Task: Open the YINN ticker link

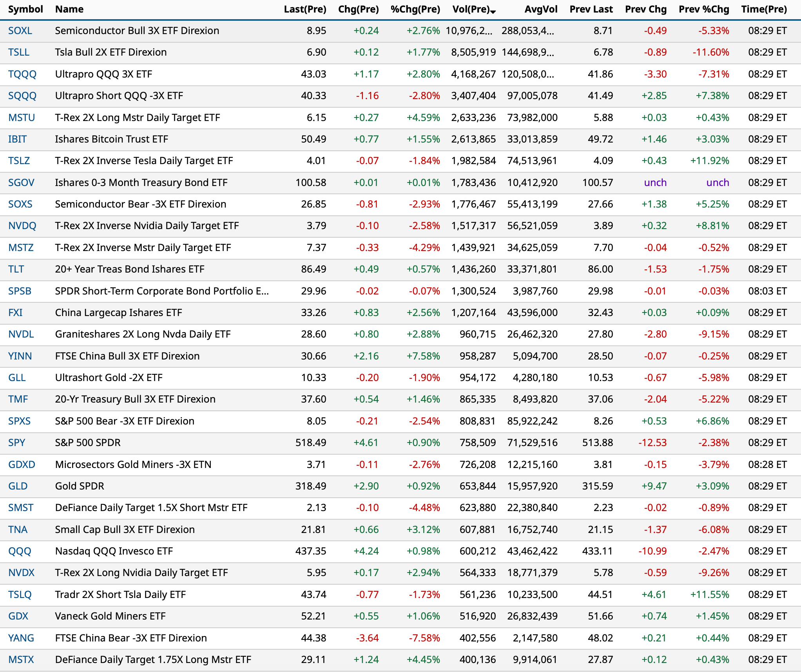Action: click(20, 356)
